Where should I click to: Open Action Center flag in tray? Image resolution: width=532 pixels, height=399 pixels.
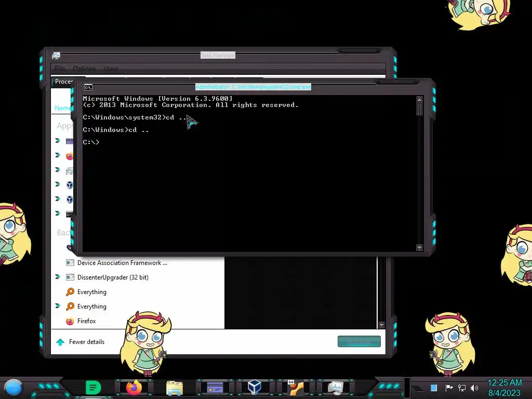[449, 388]
